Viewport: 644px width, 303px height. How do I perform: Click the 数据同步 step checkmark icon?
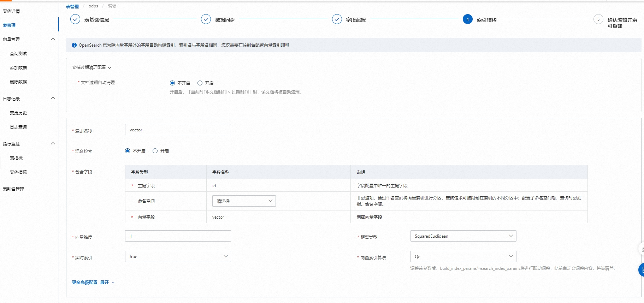(x=206, y=19)
